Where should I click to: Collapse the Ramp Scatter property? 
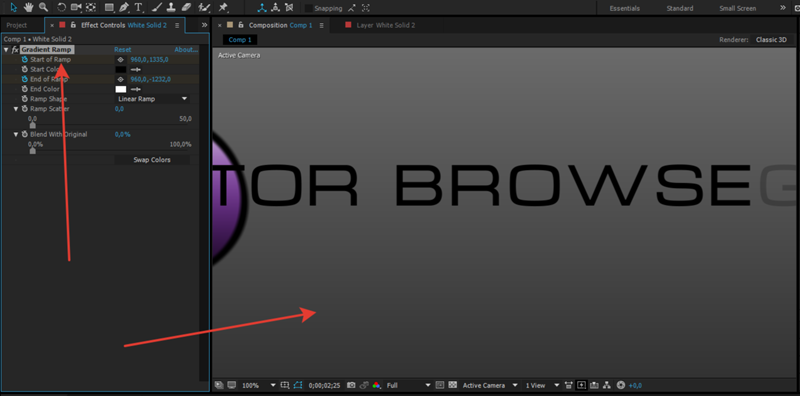(x=16, y=109)
